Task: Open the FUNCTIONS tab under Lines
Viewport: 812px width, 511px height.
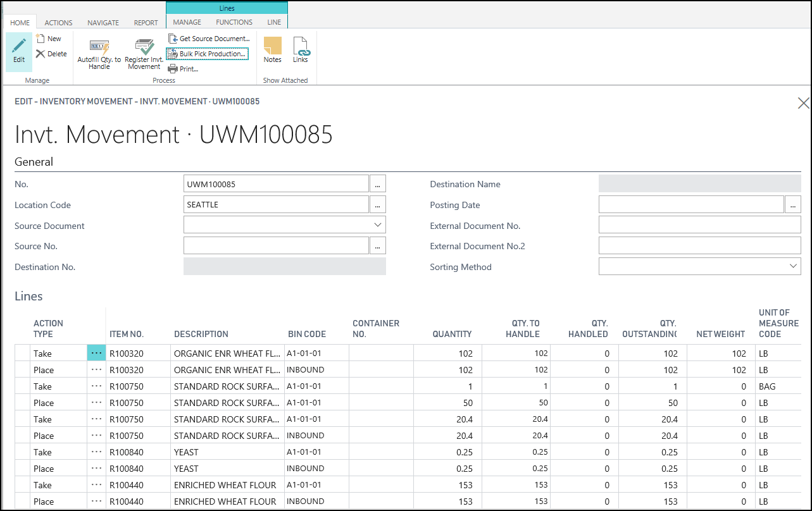Action: 234,22
